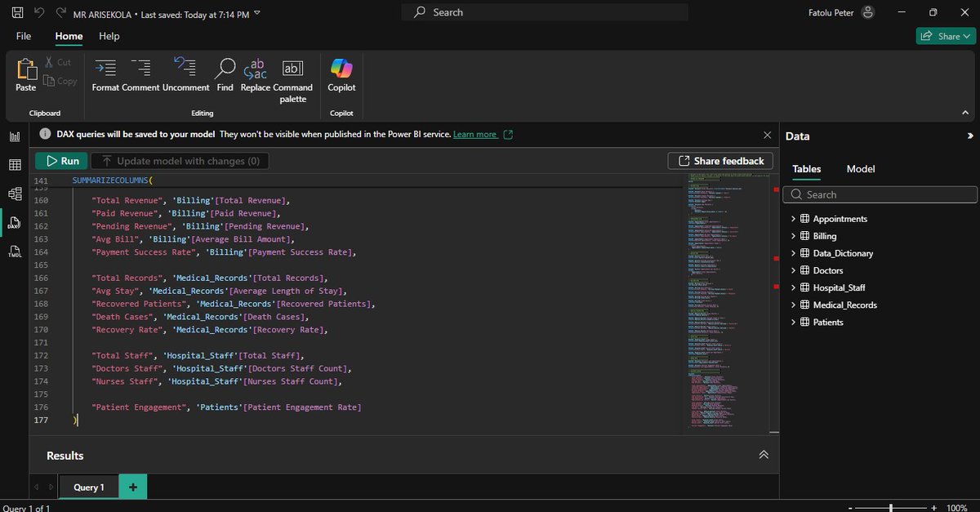Open Find in the editor
The height and width of the screenshot is (512, 980).
click(x=225, y=75)
